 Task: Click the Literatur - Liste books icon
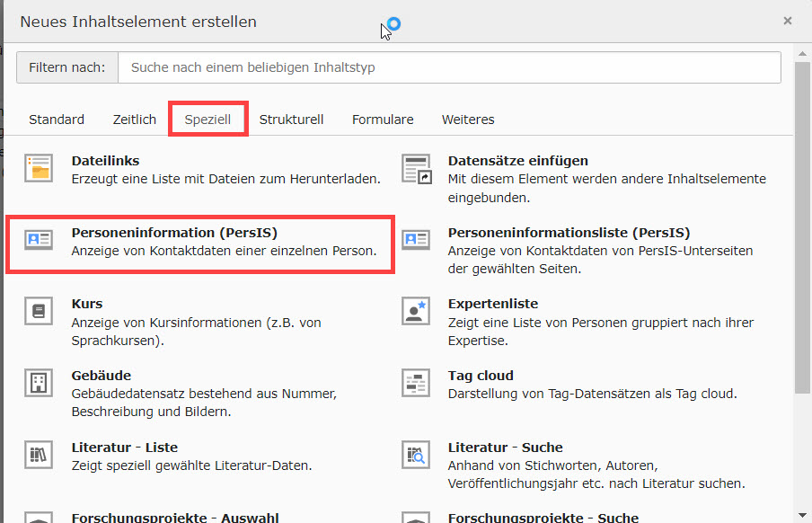(39, 455)
